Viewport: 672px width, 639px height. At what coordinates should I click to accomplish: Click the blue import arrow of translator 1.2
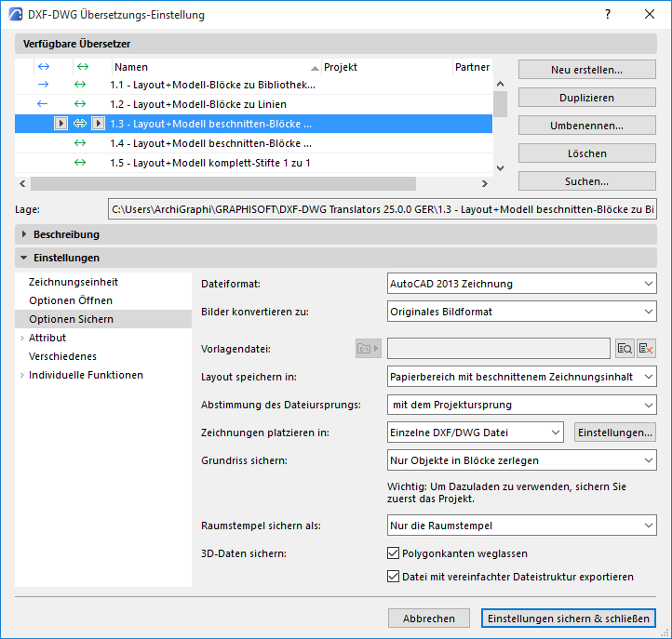[x=42, y=104]
